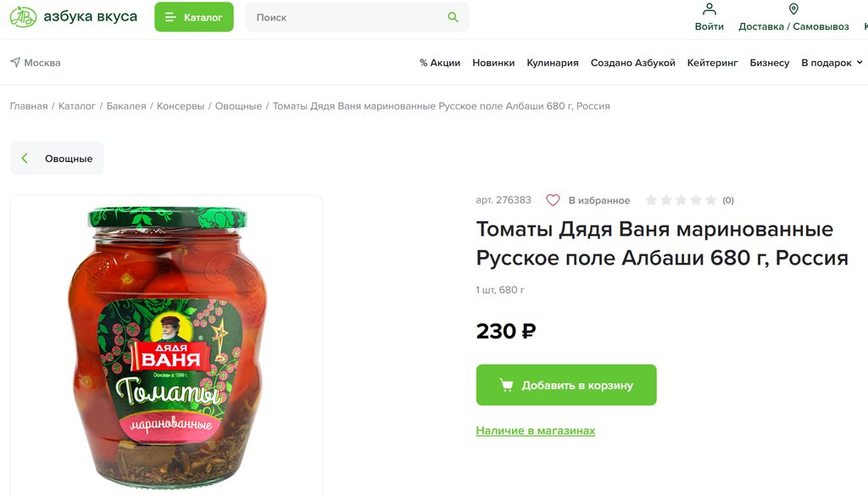868x497 pixels.
Task: Open the % Акции menu item
Action: tap(440, 63)
